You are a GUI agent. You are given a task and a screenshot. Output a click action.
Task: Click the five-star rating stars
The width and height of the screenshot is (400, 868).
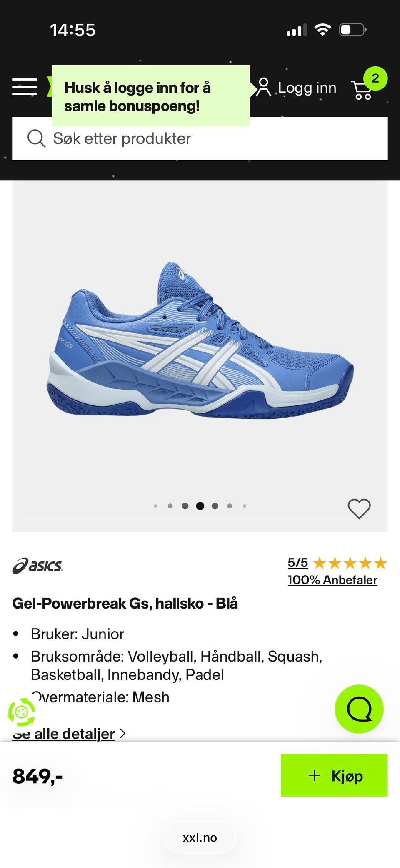pyautogui.click(x=350, y=563)
